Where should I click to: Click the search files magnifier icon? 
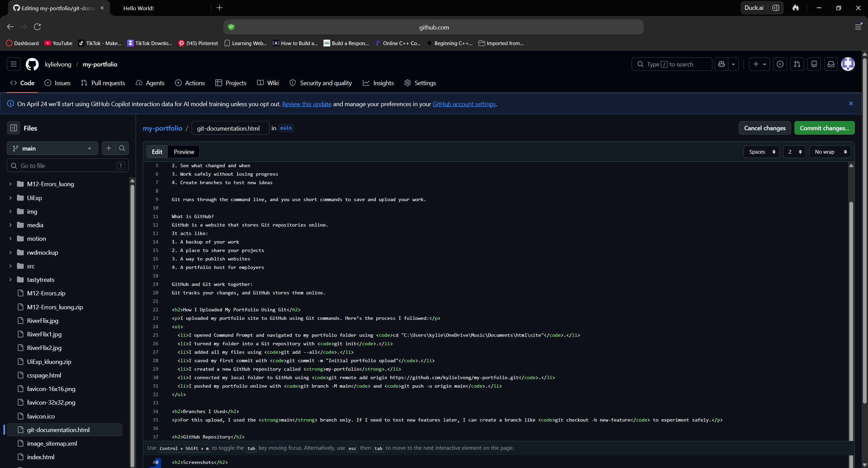coord(122,148)
